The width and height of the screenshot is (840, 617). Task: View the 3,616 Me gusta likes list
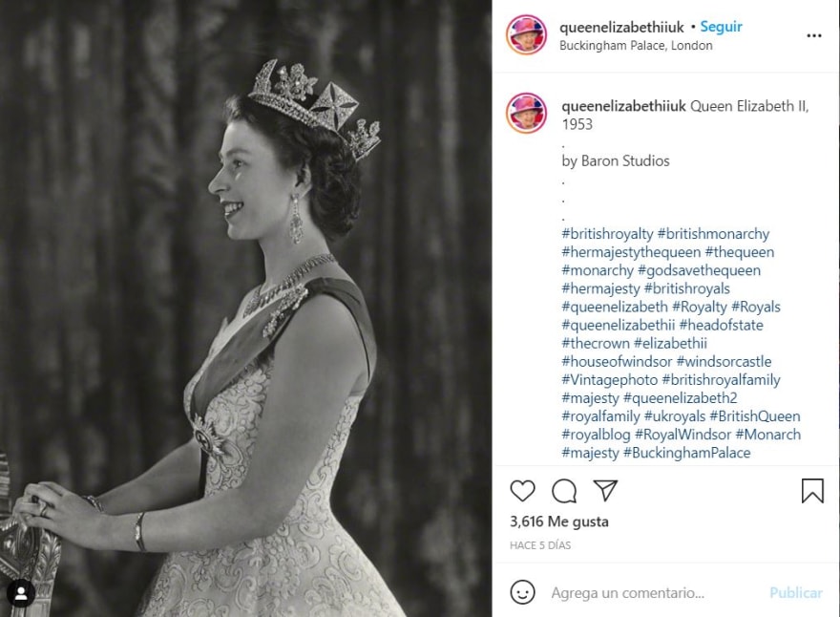(x=558, y=521)
